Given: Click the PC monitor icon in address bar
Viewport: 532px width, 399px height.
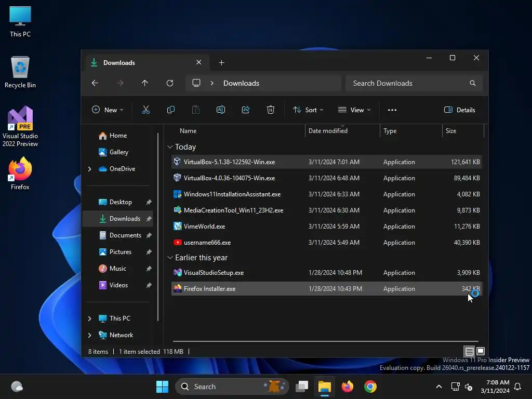Looking at the screenshot, I should click(196, 83).
